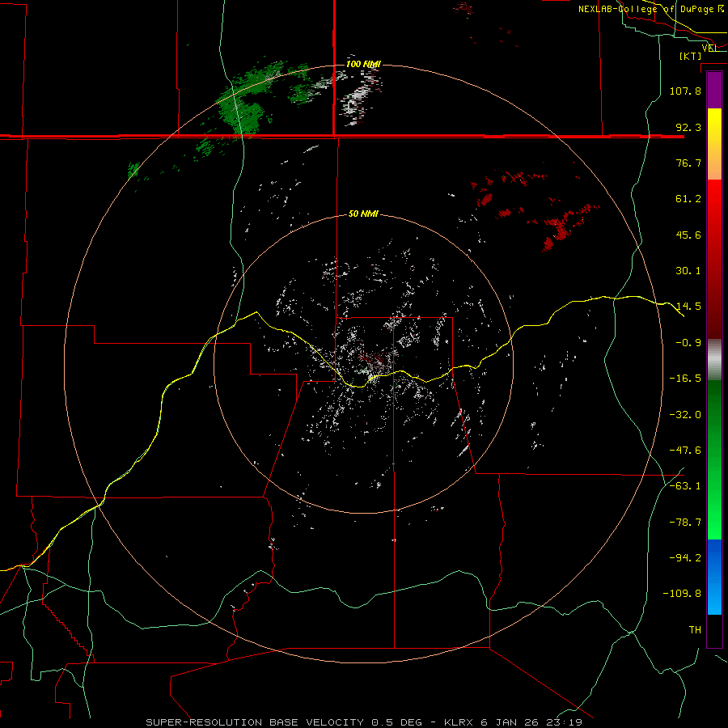Click the gray near-zero segment of the color bar
Viewport: 728px width, 728px height.
(x=714, y=360)
